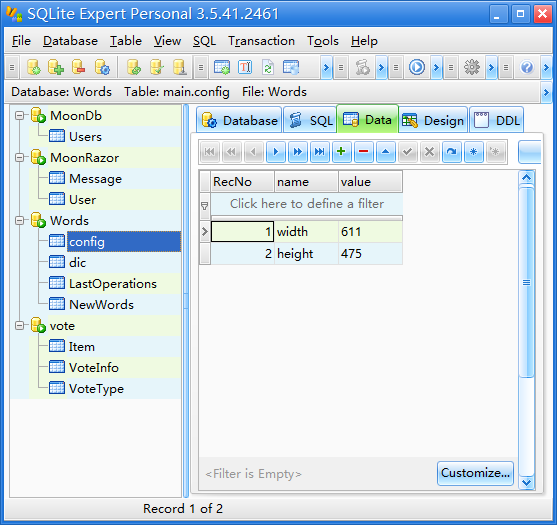Click the value cell containing 475
This screenshot has width=557, height=525.
coord(370,254)
